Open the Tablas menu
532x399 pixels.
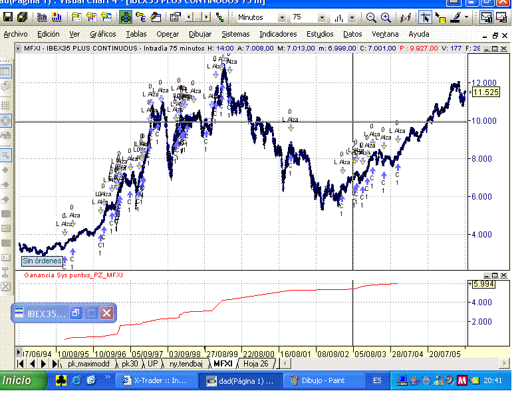tap(136, 35)
